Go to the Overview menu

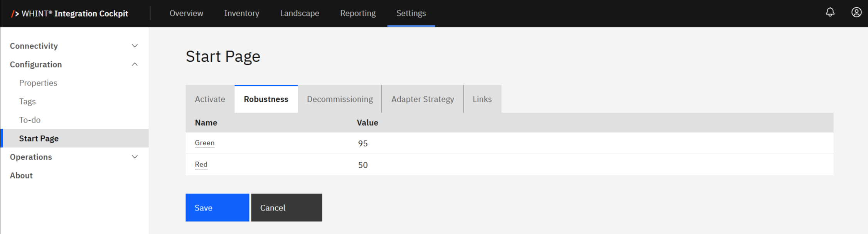(x=186, y=13)
